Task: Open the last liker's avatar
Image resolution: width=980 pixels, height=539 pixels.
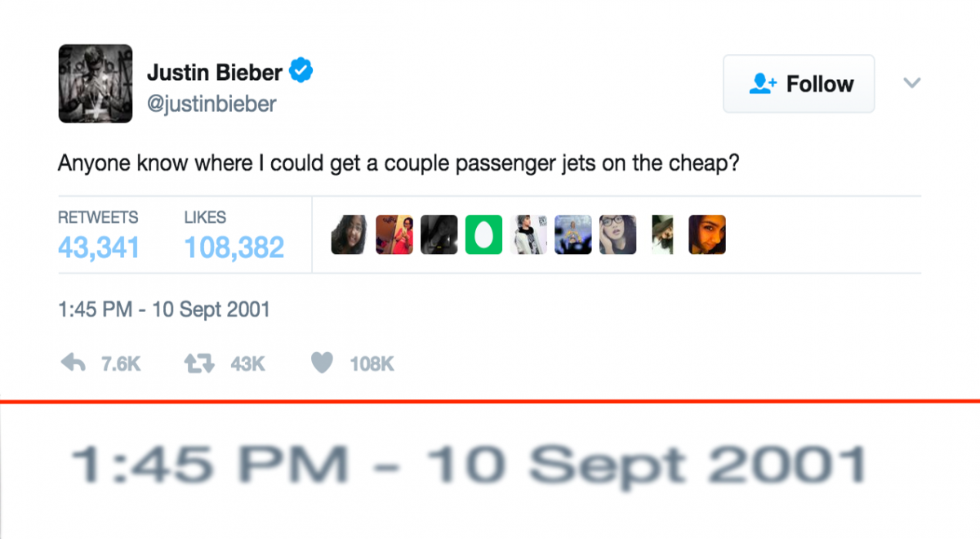Action: coord(707,234)
